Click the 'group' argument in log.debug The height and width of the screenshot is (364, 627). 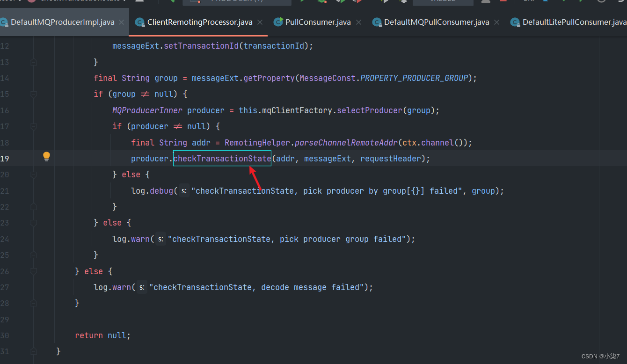483,191
